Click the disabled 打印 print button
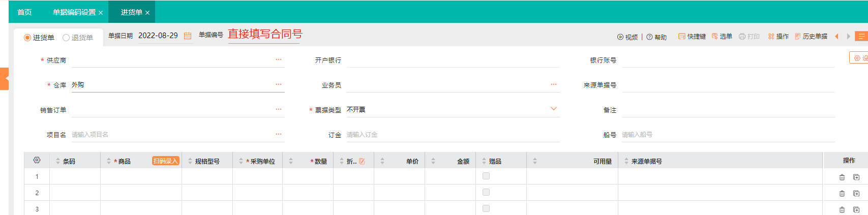 pyautogui.click(x=749, y=37)
